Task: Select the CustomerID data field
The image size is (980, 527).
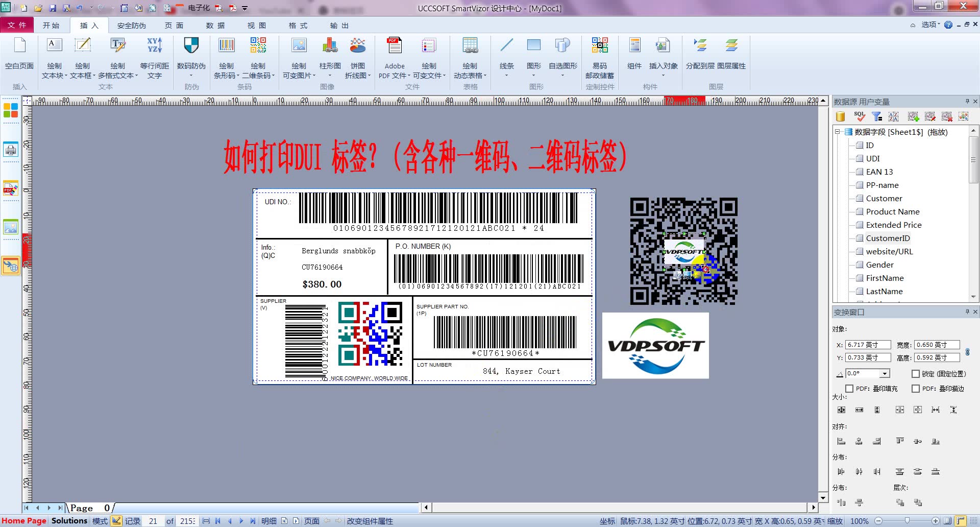Action: click(x=888, y=238)
